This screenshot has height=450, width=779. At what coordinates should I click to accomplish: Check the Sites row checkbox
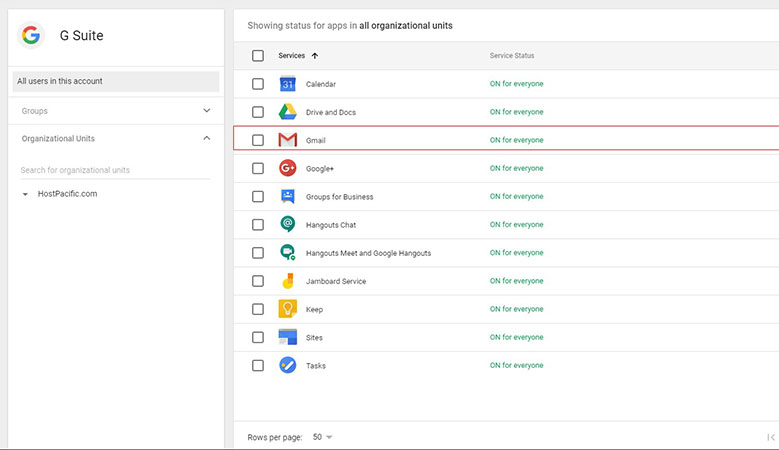pyautogui.click(x=258, y=337)
